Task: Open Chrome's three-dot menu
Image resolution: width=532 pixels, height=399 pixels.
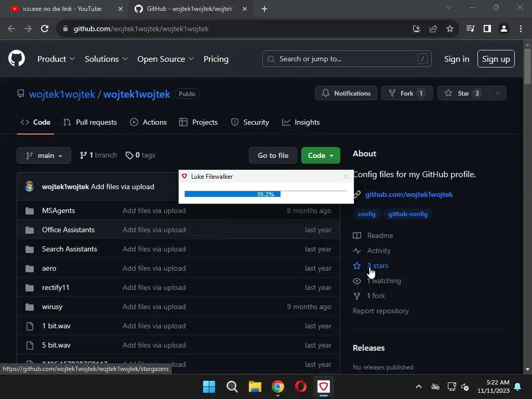Action: click(x=521, y=29)
